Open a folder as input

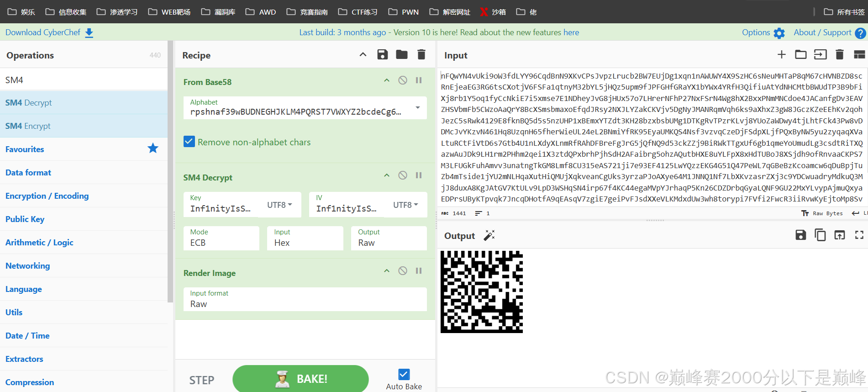pyautogui.click(x=801, y=55)
